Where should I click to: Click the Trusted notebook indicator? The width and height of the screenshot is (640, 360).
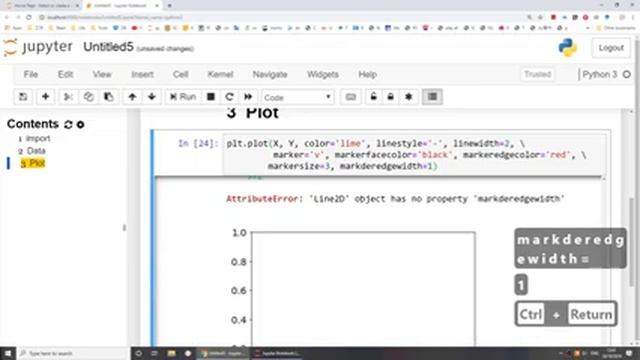coord(537,74)
